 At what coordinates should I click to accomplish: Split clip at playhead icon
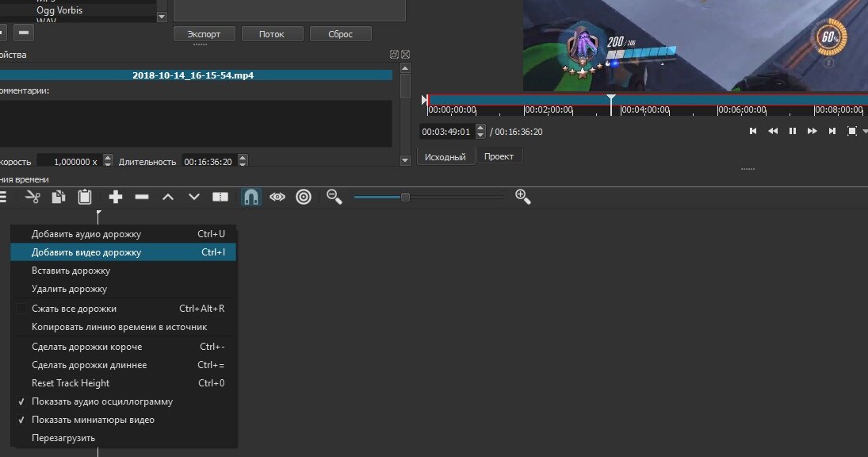point(220,197)
